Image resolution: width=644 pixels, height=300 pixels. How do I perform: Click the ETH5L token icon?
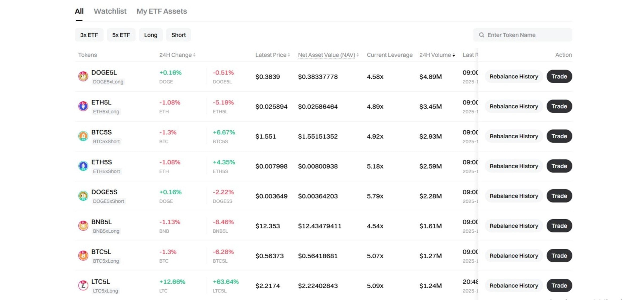click(83, 106)
